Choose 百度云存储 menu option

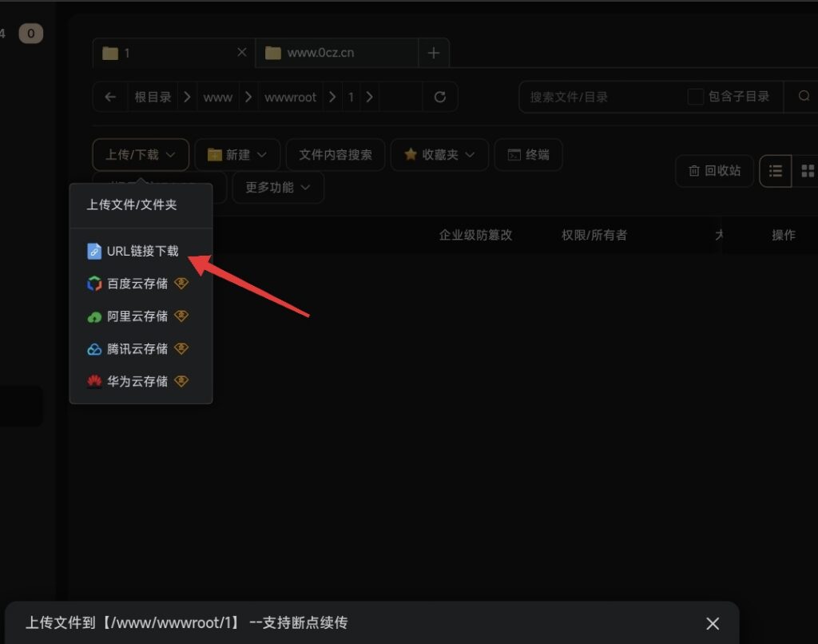pyautogui.click(x=137, y=284)
